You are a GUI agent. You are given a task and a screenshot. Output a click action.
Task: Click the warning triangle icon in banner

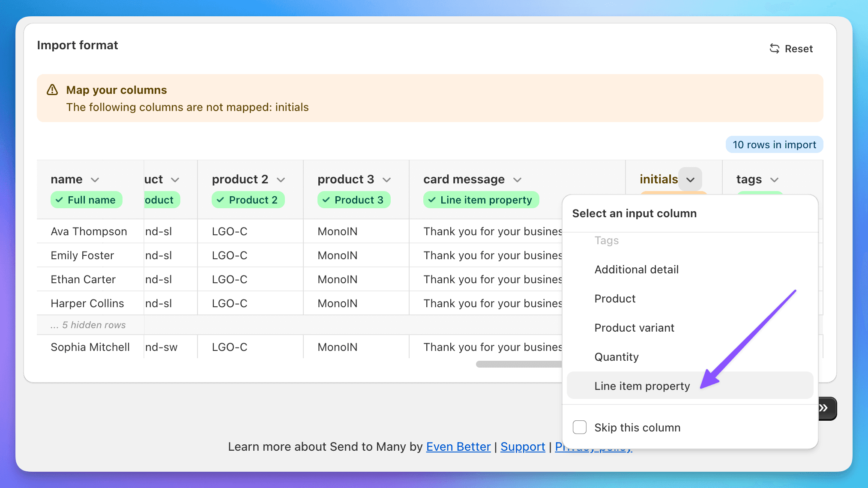point(52,90)
